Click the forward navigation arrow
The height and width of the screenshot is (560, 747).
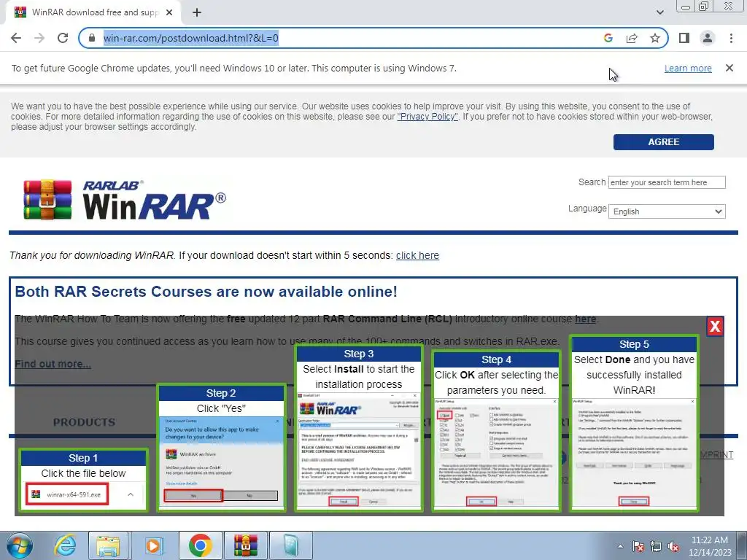tap(39, 38)
